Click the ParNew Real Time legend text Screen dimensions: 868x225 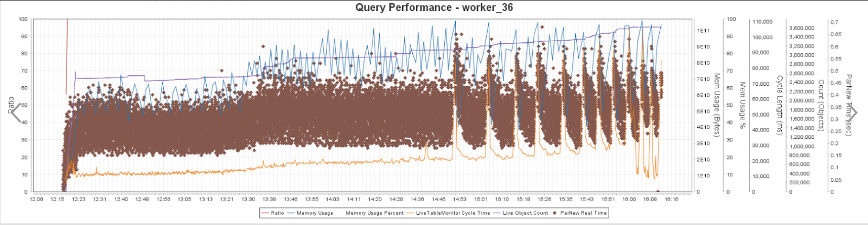click(583, 213)
